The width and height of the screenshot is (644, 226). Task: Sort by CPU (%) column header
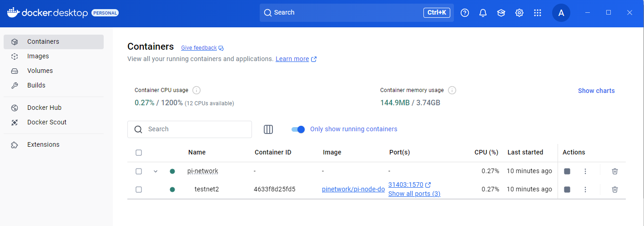[487, 153]
